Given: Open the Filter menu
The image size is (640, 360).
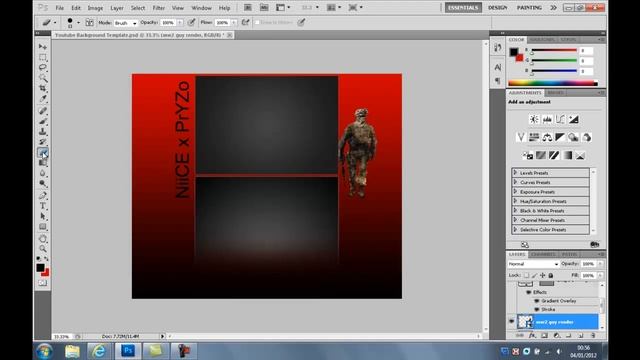Looking at the screenshot, I should tap(158, 8).
